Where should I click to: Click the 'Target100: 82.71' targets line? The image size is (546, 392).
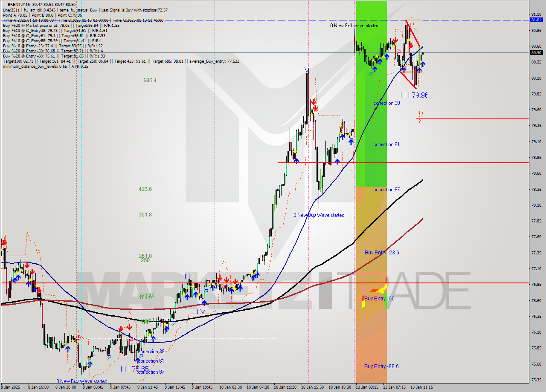click(121, 61)
